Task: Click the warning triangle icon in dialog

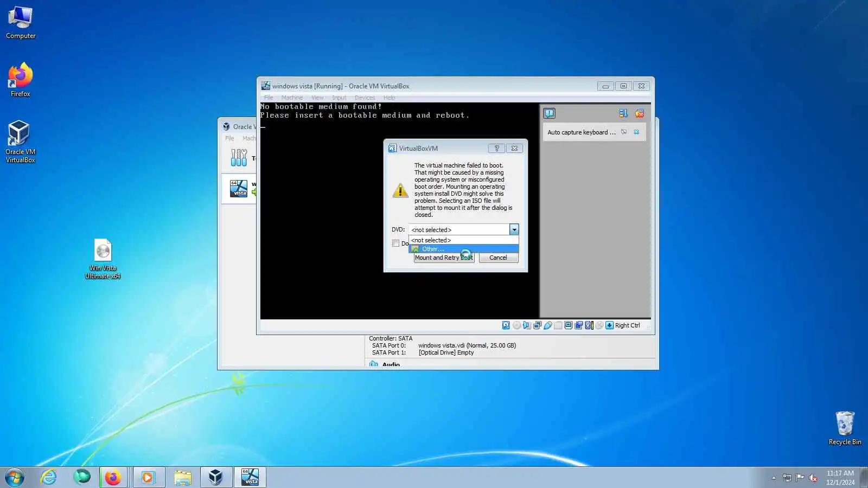Action: 400,190
